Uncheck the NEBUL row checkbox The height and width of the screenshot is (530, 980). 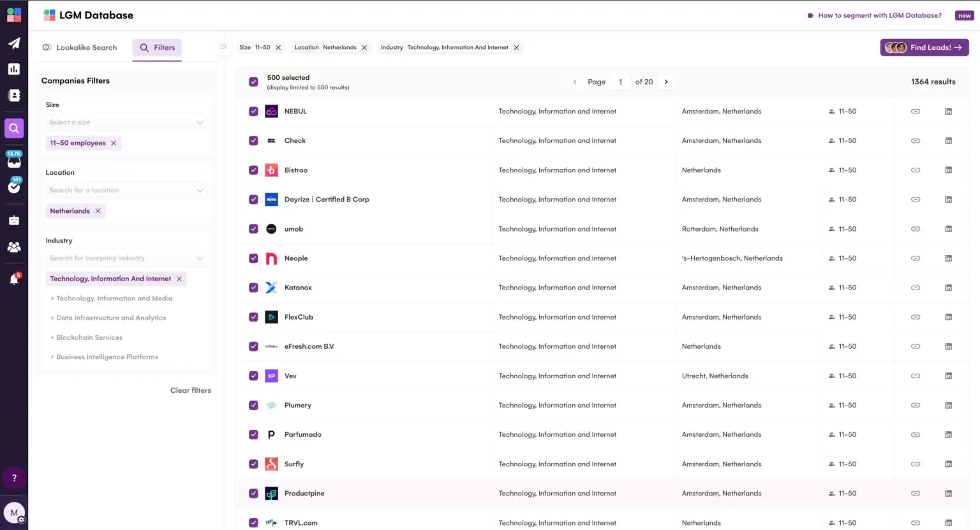pos(253,111)
